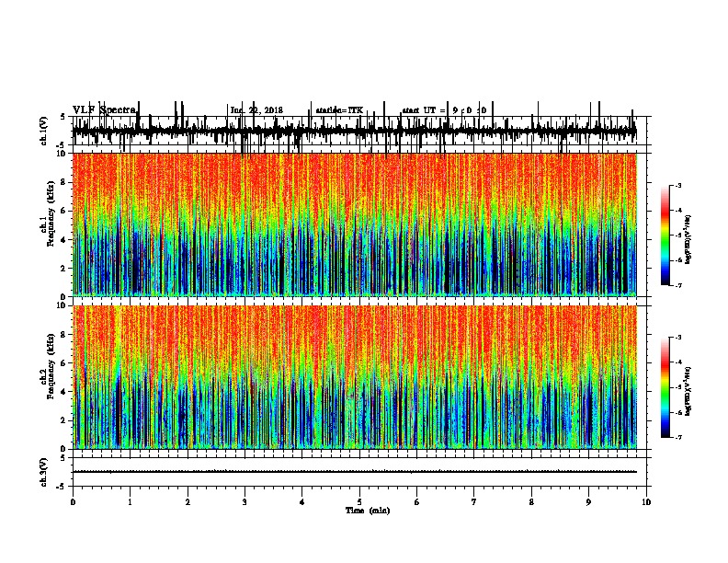
Task: Click the time axis tick label "6"
Action: pyautogui.click(x=417, y=502)
